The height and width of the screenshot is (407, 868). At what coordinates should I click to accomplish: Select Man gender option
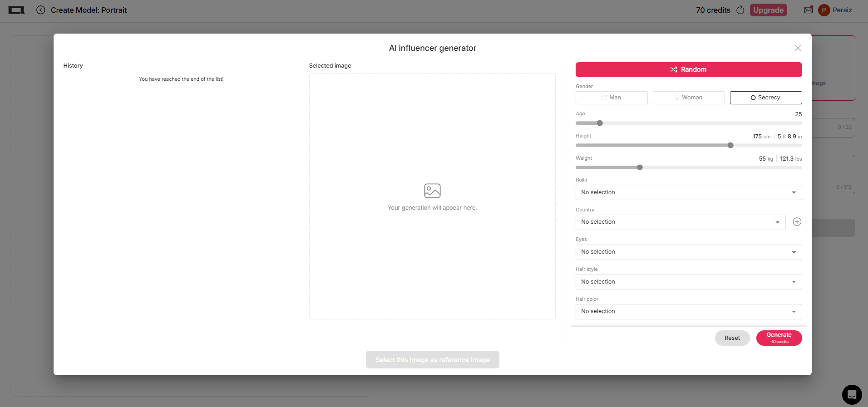(x=612, y=98)
